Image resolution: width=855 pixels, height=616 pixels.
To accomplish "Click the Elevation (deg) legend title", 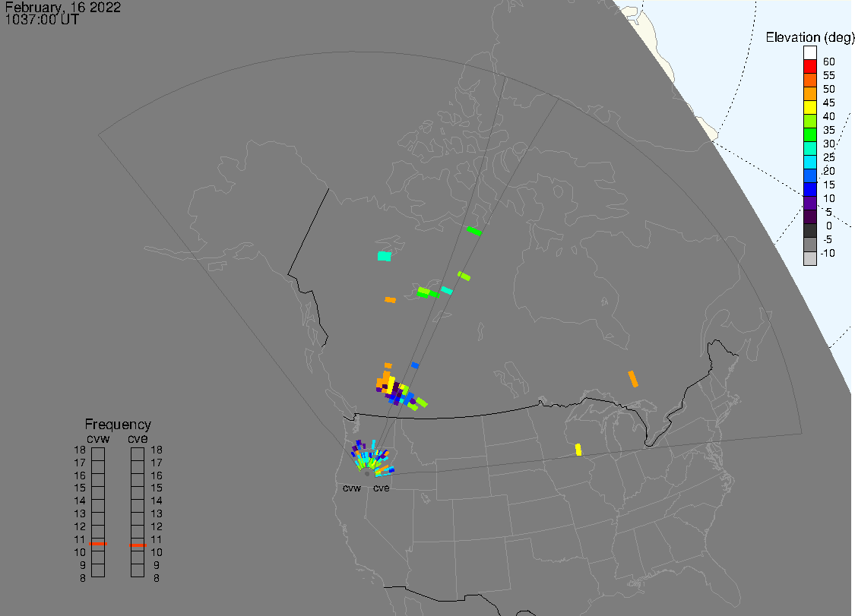I will [809, 37].
